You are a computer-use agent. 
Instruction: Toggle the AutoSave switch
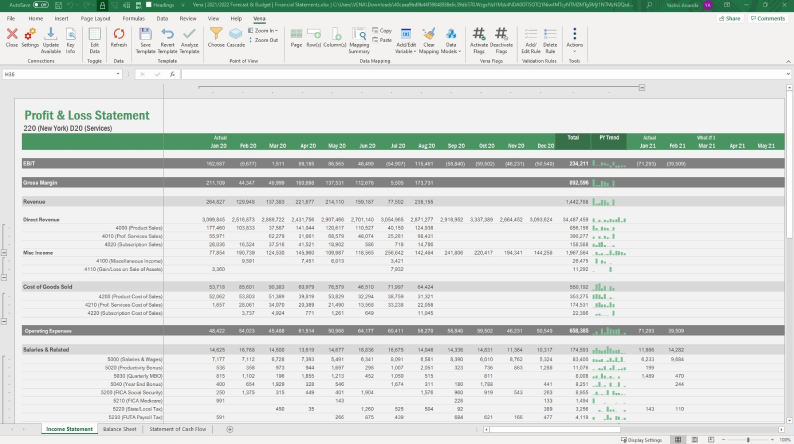click(42, 5)
